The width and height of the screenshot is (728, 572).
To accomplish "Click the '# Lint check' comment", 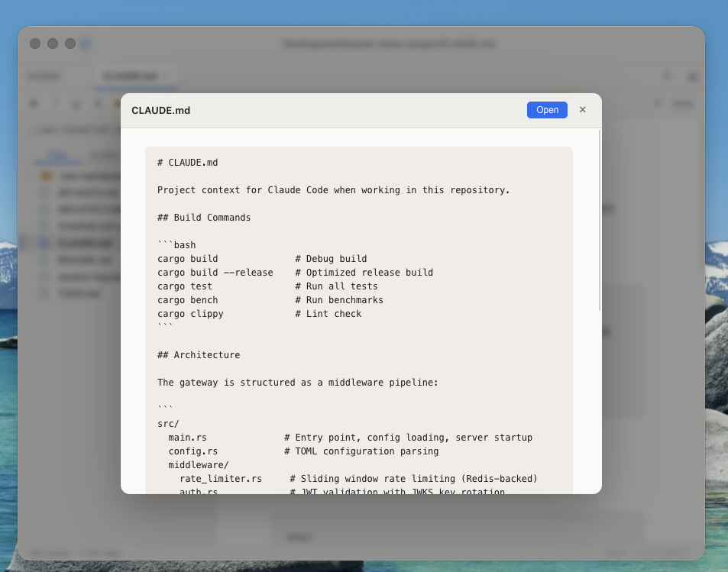I will pyautogui.click(x=328, y=314).
